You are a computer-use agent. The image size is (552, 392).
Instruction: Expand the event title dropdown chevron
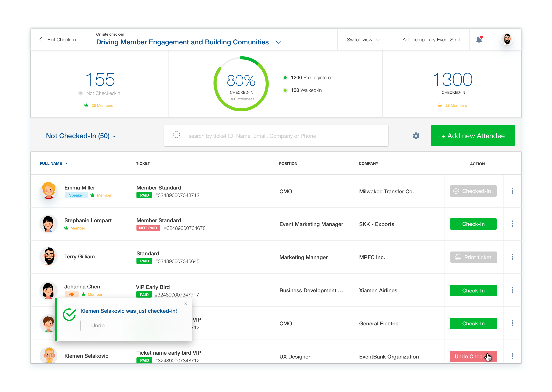click(278, 42)
